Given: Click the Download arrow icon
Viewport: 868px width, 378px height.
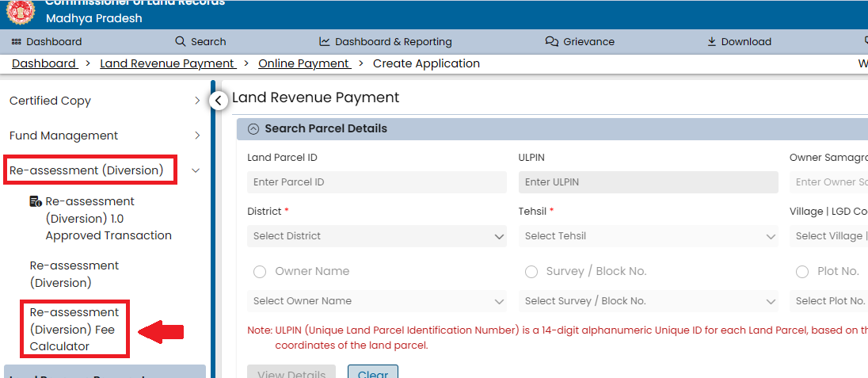Looking at the screenshot, I should 711,42.
